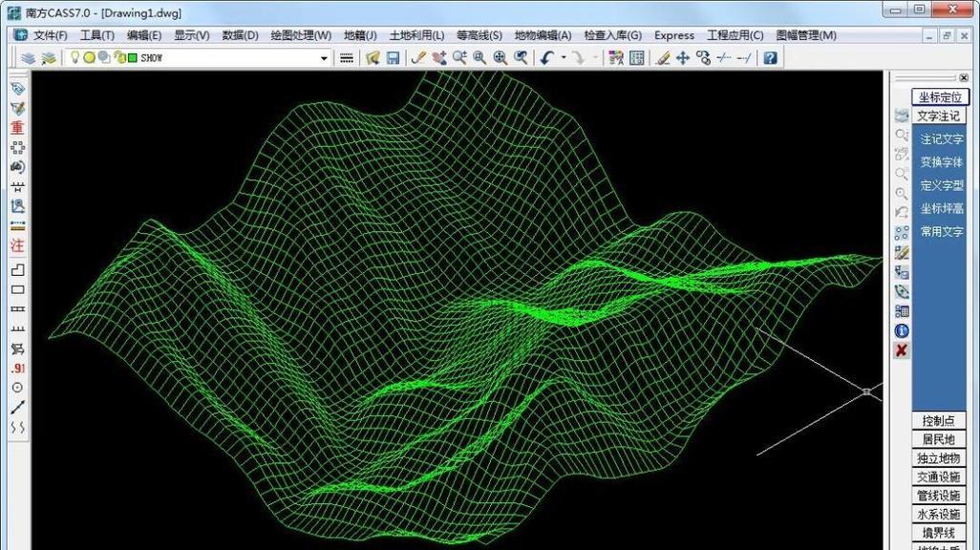Screen dimensions: 980x550
Task: Open the layer properties manager icon
Action: pyautogui.click(x=28, y=58)
